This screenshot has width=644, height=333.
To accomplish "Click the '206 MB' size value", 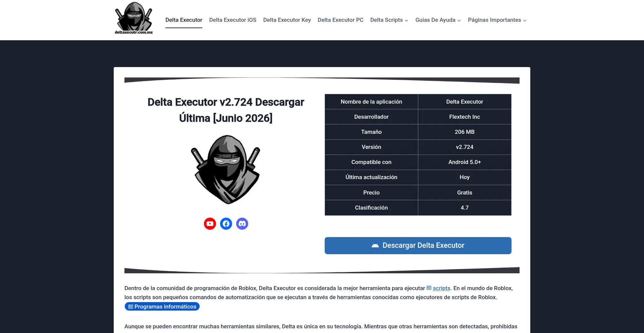I will coord(465,132).
